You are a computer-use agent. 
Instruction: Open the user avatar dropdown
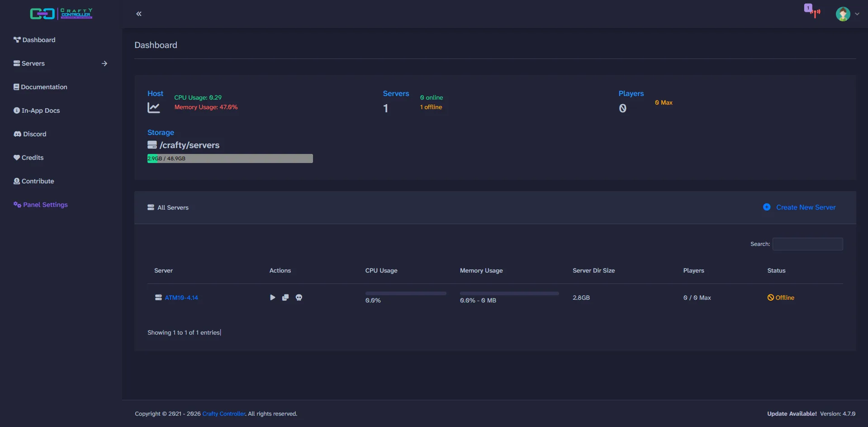[847, 14]
